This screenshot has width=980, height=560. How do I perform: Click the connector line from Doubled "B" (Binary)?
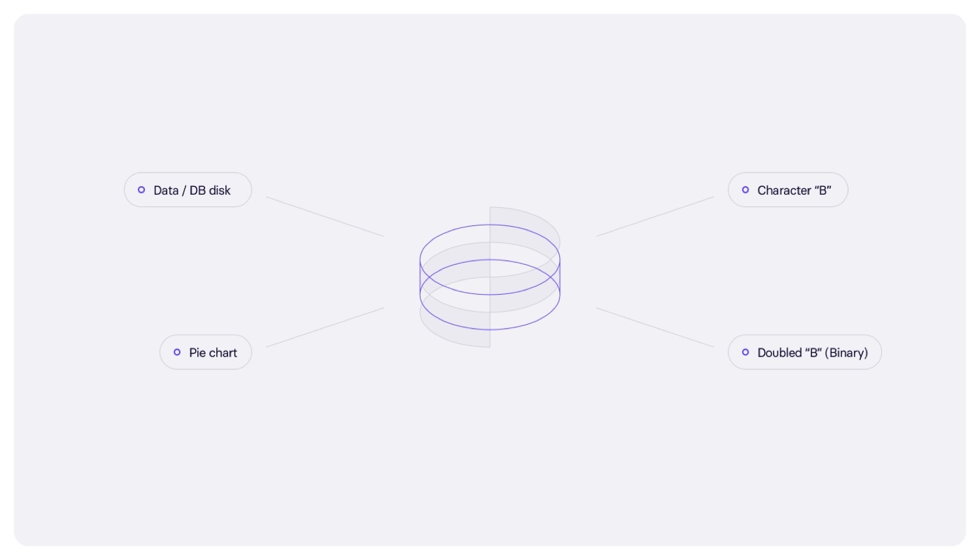click(x=655, y=327)
